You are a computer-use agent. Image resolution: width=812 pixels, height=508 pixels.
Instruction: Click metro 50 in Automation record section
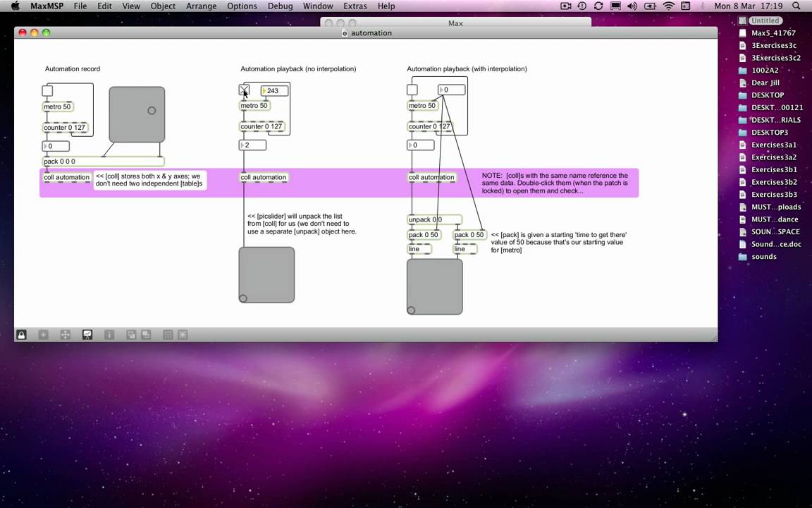(58, 107)
